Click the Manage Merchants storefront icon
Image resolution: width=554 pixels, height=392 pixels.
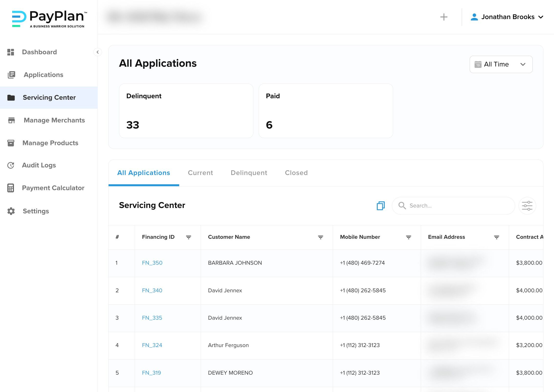[11, 120]
